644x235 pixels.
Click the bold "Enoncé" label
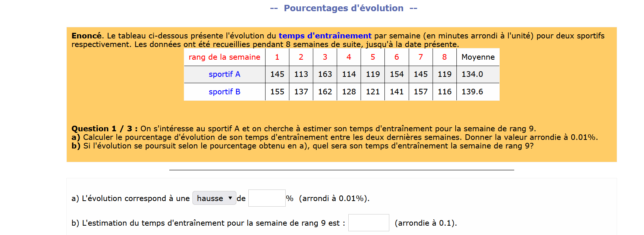pos(87,36)
